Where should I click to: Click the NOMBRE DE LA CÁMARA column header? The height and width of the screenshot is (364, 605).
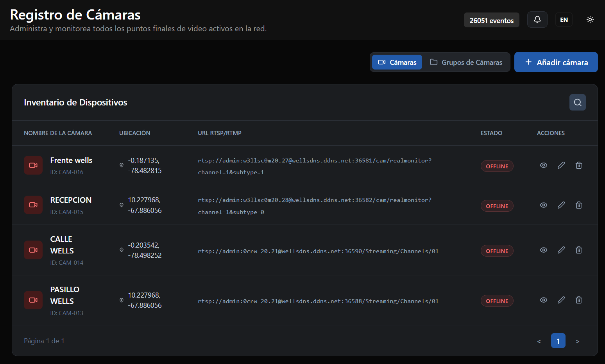58,133
